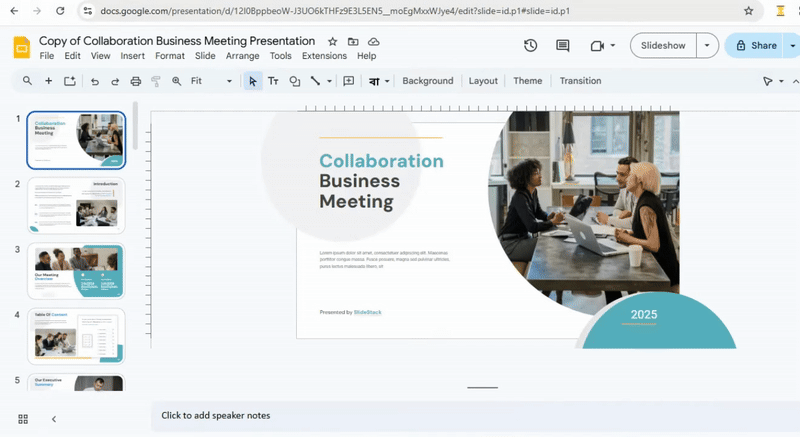Toggle grid view at bottom left
The image size is (800, 437).
(x=23, y=419)
